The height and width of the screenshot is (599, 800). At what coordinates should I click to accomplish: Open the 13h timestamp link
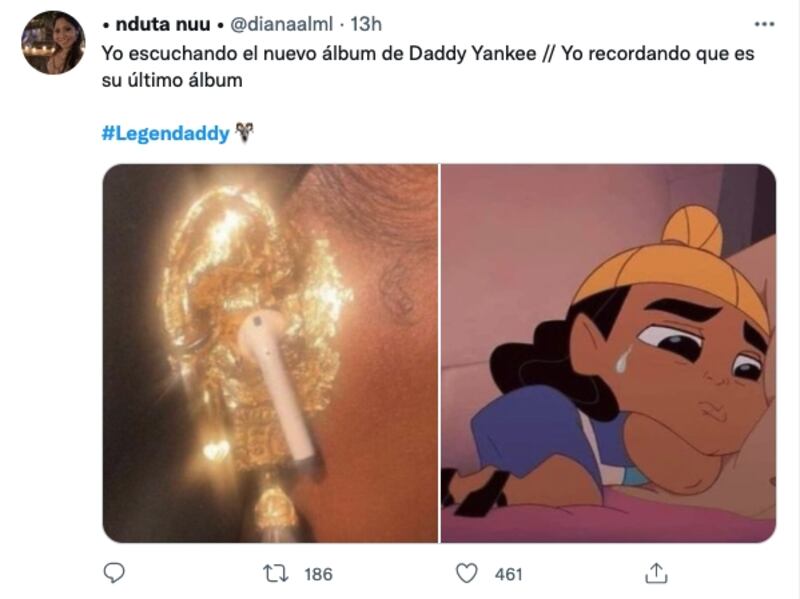(x=366, y=24)
